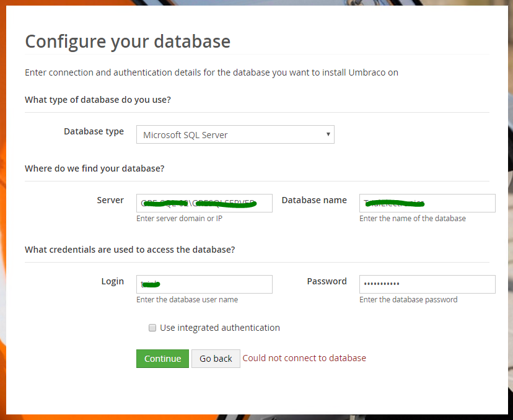Click the 'Could not connect to database' error
The image size is (513, 420).
304,358
